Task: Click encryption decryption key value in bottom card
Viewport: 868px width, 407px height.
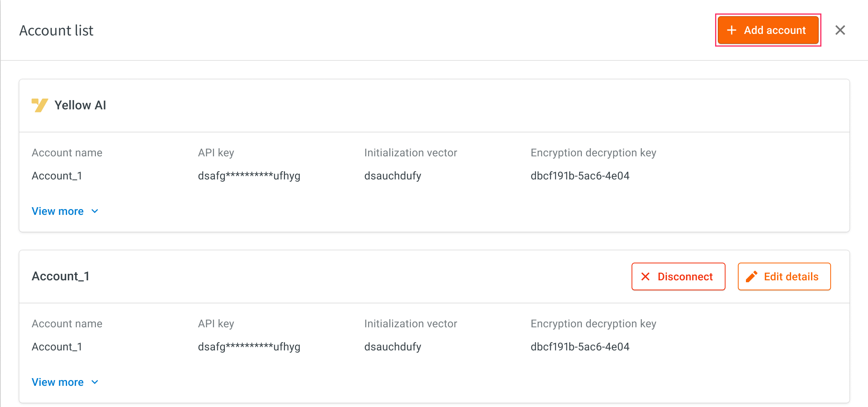Action: (580, 347)
